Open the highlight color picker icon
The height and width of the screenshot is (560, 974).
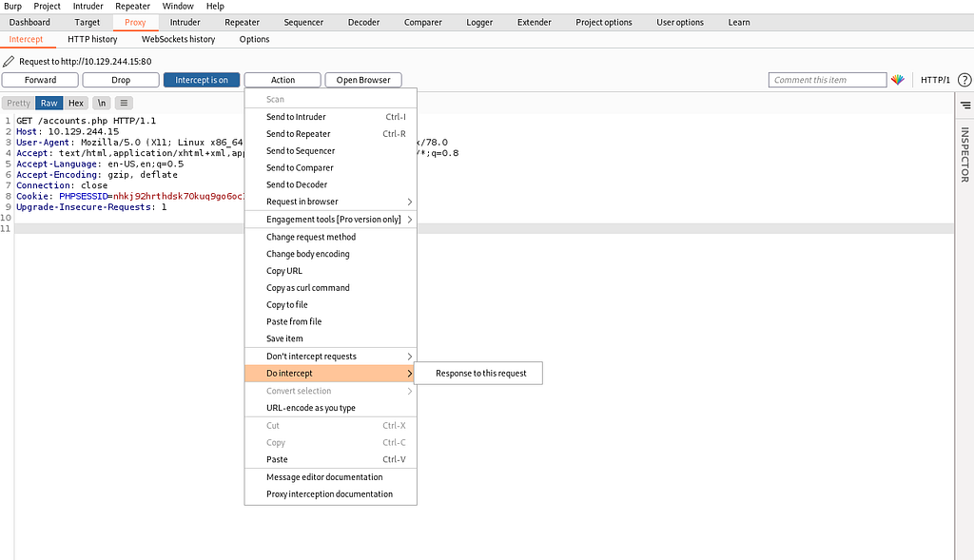898,80
